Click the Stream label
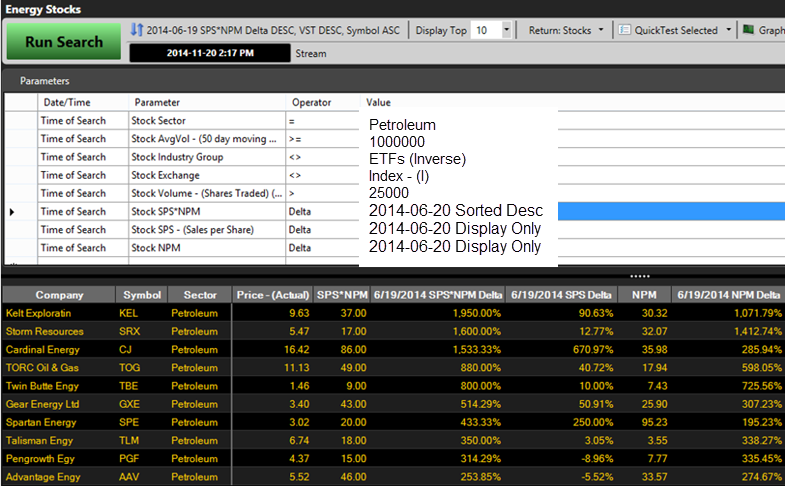This screenshot has width=785, height=486. 311,54
